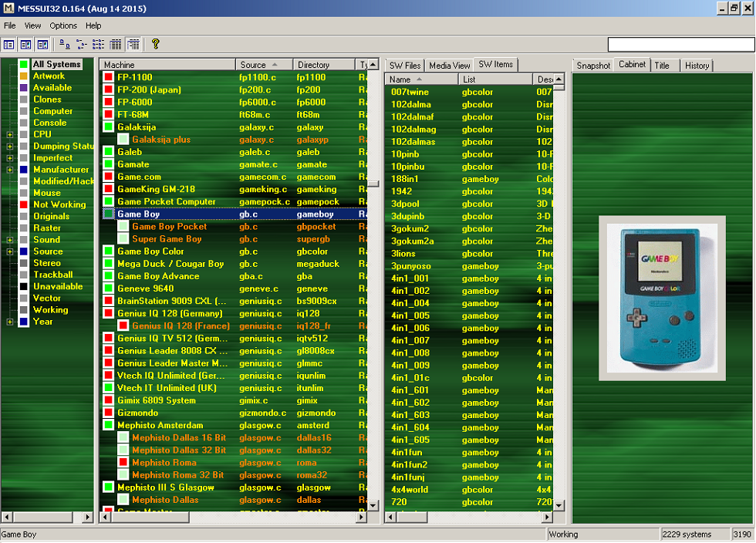
Task: Expand the Sound tree node
Action: tap(9, 240)
